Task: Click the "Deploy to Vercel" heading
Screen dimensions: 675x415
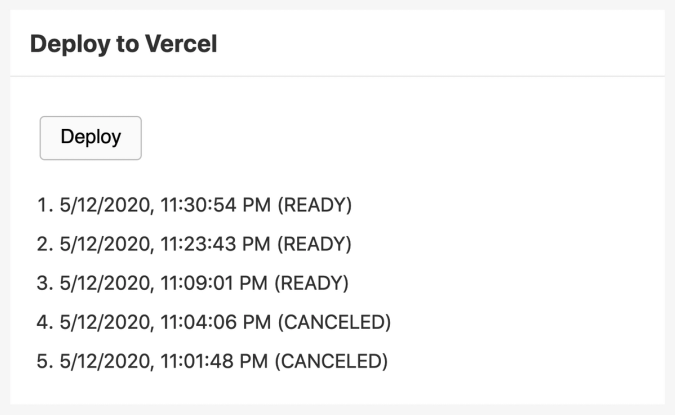Action: [x=124, y=44]
